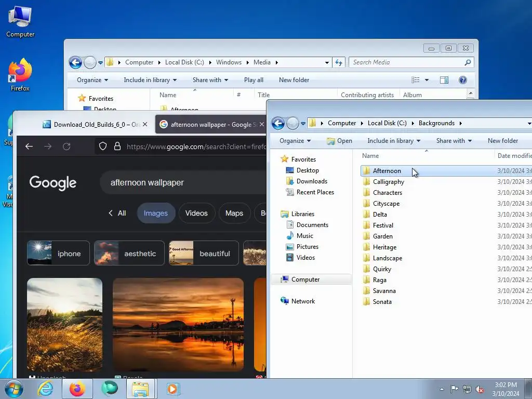Open the Action Center flag icon
The image size is (532, 399).
(454, 389)
